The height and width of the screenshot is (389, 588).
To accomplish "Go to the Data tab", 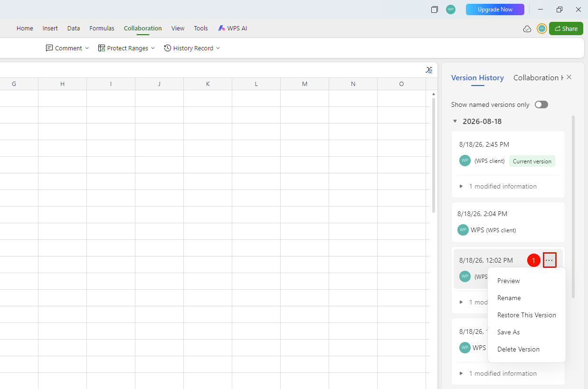I will (x=74, y=28).
